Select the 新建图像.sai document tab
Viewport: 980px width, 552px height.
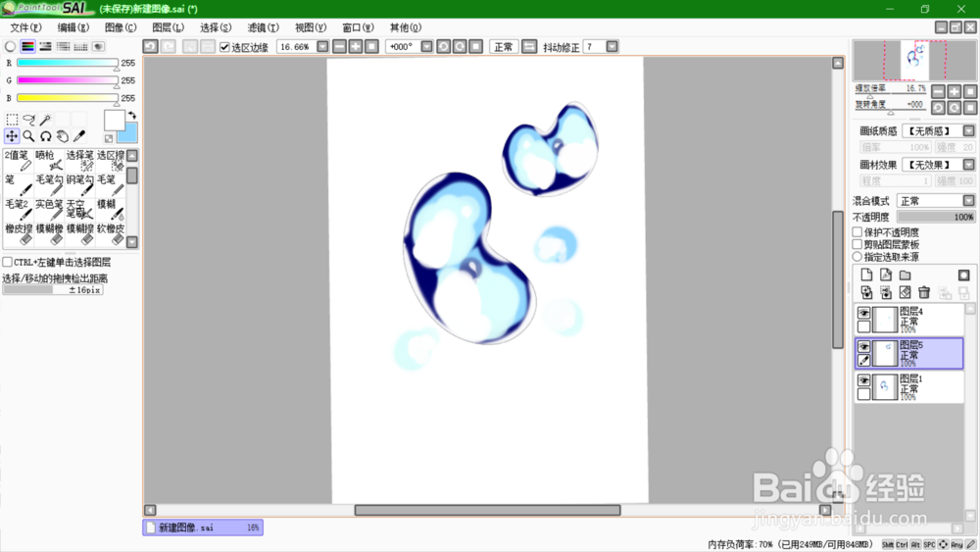pyautogui.click(x=203, y=527)
